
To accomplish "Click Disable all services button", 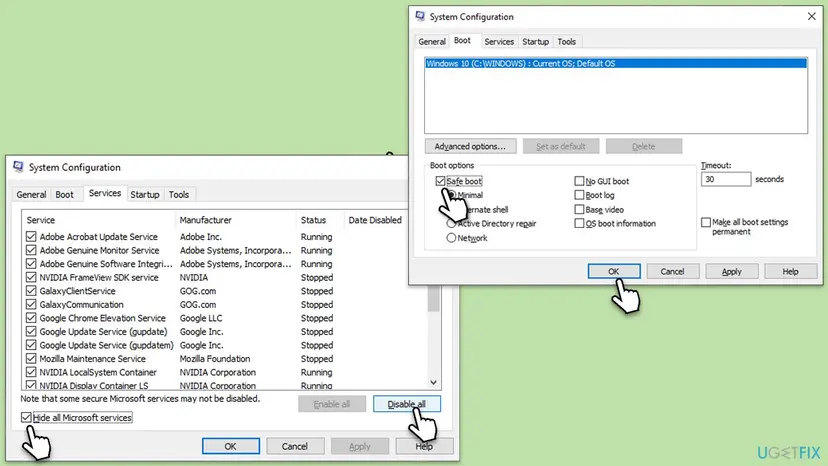I will tap(407, 404).
